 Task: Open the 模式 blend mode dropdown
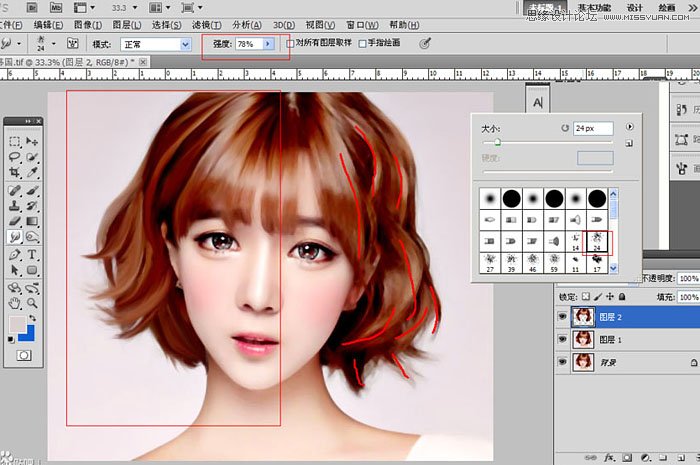[x=185, y=44]
